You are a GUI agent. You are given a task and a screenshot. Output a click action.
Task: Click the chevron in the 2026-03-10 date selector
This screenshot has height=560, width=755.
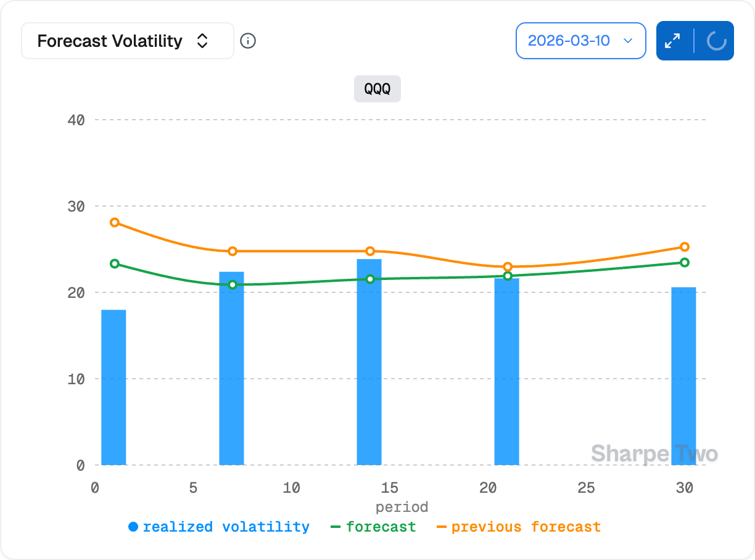[628, 41]
